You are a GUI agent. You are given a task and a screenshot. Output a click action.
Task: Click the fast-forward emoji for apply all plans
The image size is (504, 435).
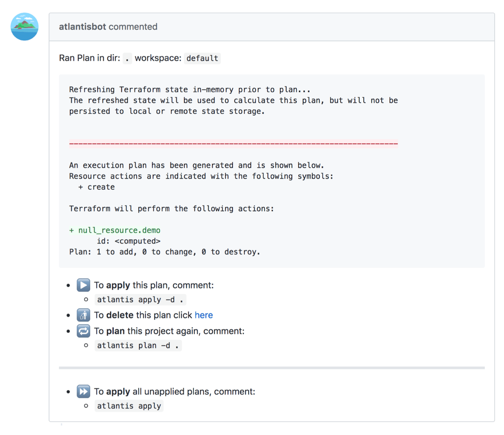coord(83,391)
